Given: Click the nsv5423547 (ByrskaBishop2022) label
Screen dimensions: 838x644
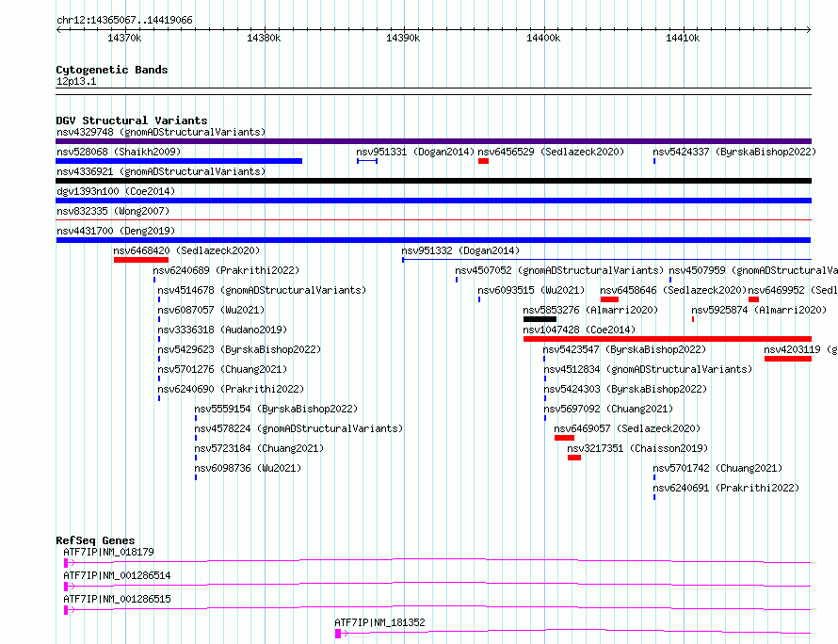Looking at the screenshot, I should (x=624, y=349).
